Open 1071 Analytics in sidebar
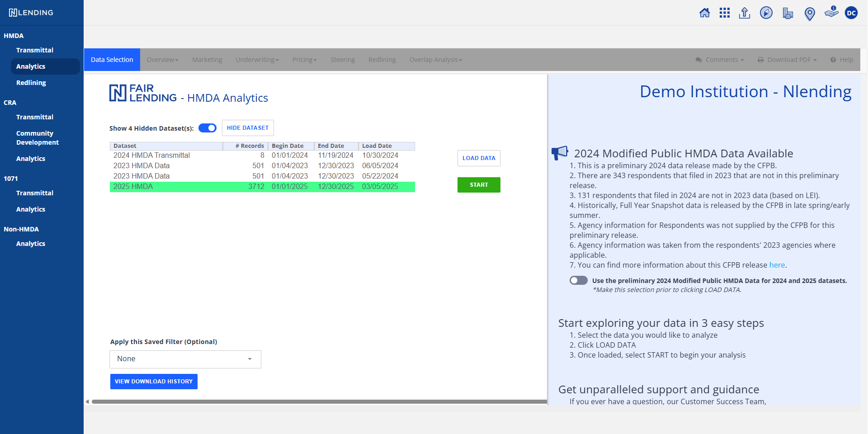The image size is (868, 434). click(x=31, y=209)
